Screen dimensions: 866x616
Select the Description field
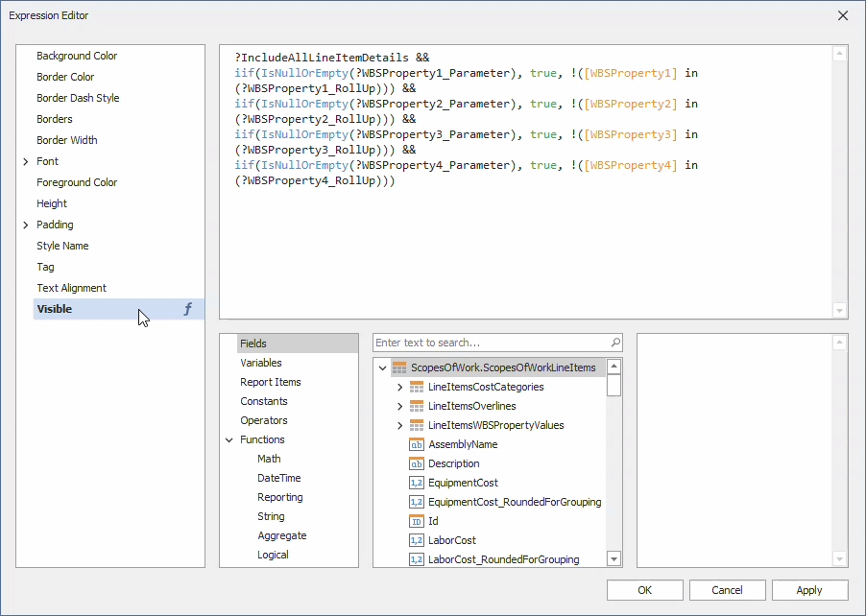pyautogui.click(x=453, y=463)
